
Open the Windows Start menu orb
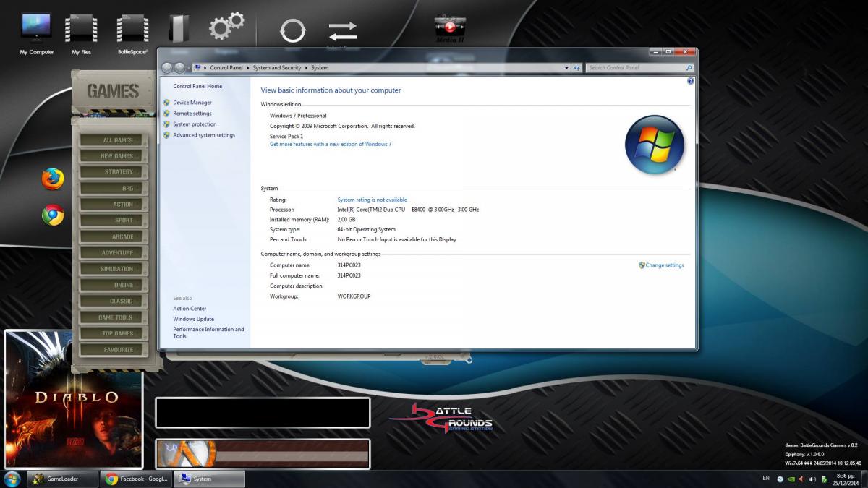[12, 479]
